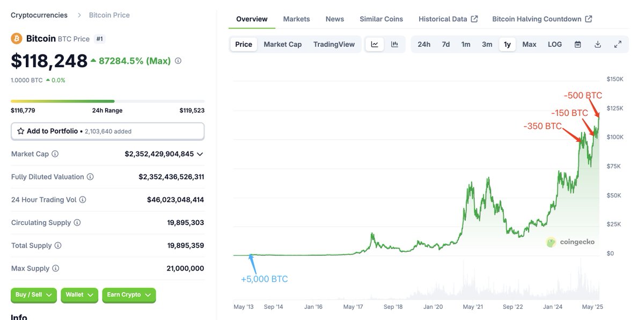The width and height of the screenshot is (644, 320).
Task: Open the Buy / Sell dropdown
Action: [34, 295]
